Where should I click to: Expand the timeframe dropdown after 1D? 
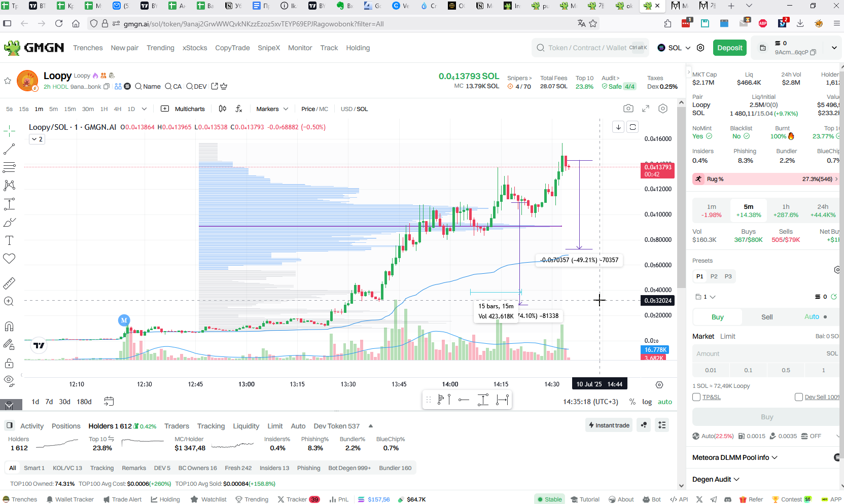click(x=144, y=109)
